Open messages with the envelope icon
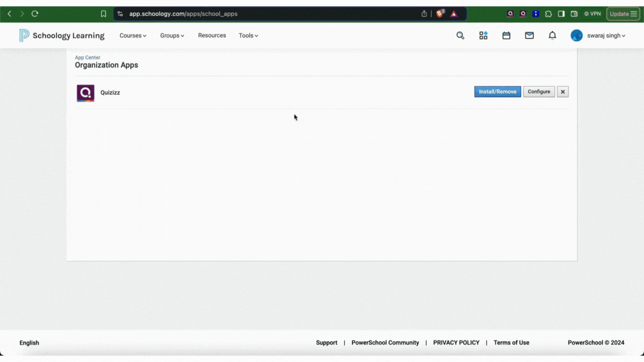 point(529,35)
